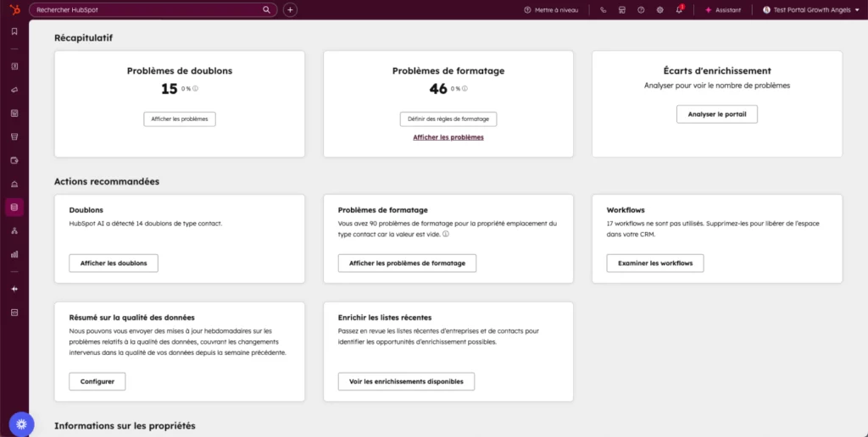This screenshot has height=437, width=868.
Task: Click the round blue floating help button
Action: pos(21,424)
